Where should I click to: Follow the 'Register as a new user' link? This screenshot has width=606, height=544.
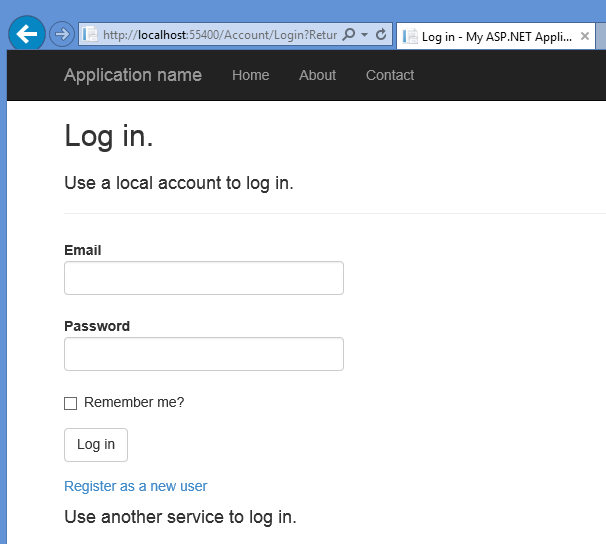tap(135, 486)
